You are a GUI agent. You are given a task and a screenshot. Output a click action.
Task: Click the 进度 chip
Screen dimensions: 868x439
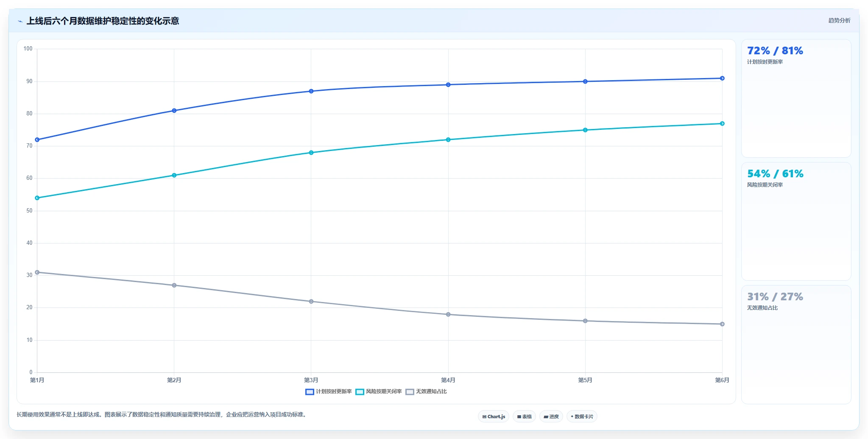[551, 417]
